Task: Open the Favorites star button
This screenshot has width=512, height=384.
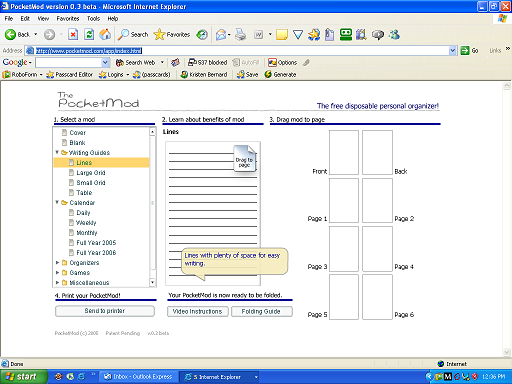Action: click(x=172, y=34)
